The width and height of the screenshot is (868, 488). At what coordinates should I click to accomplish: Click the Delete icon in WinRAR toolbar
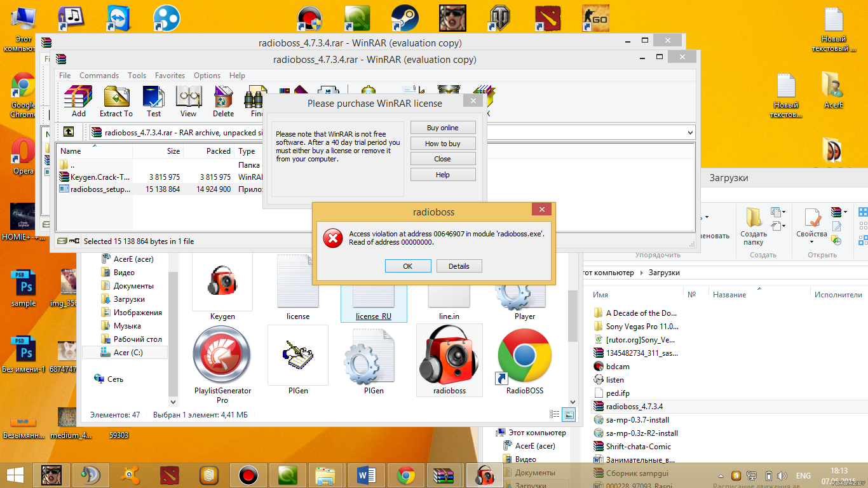[x=223, y=102]
